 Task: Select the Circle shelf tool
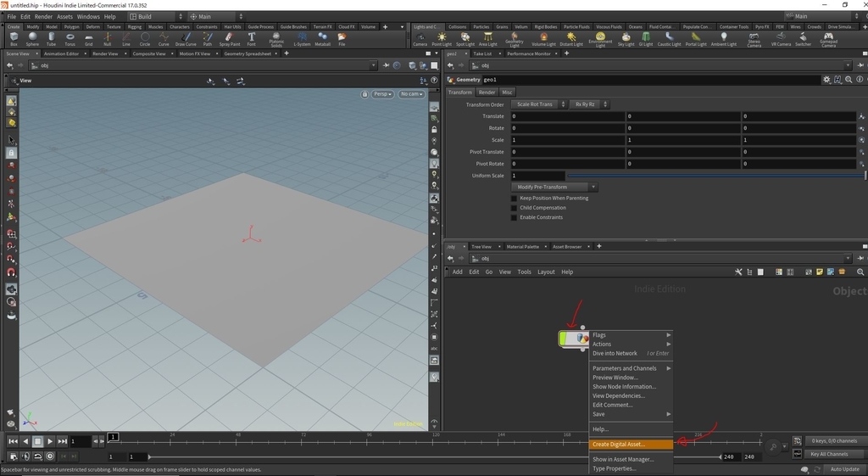point(145,39)
